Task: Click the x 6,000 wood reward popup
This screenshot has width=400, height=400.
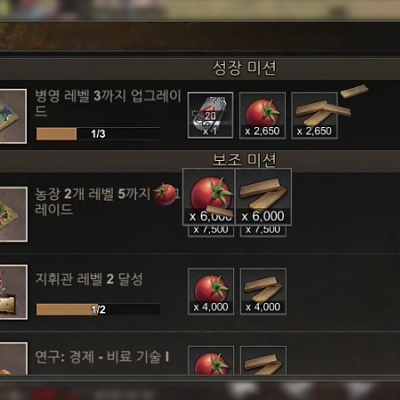Action: tap(263, 197)
